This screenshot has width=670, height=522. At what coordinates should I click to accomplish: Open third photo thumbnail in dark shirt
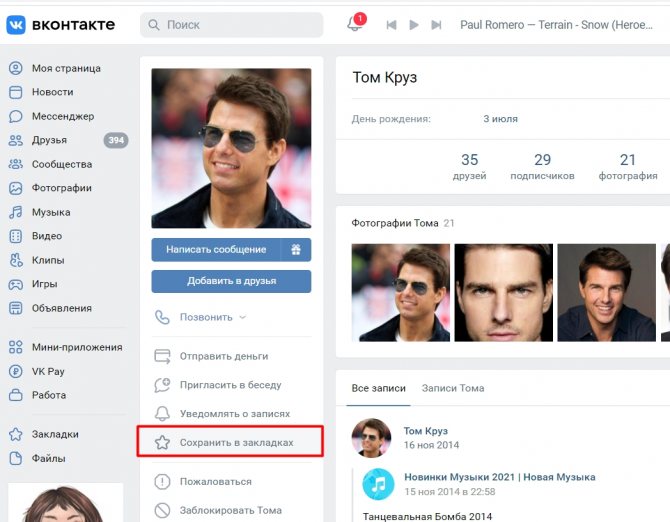click(x=606, y=293)
